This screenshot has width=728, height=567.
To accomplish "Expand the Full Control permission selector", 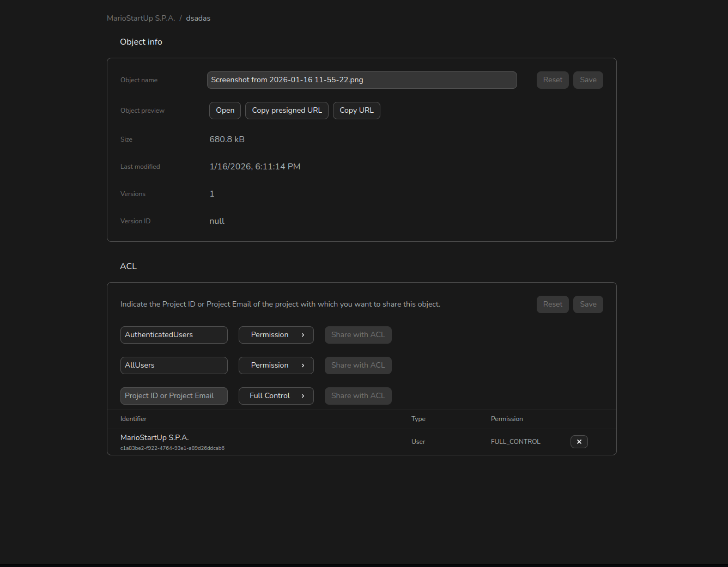I will pyautogui.click(x=304, y=395).
